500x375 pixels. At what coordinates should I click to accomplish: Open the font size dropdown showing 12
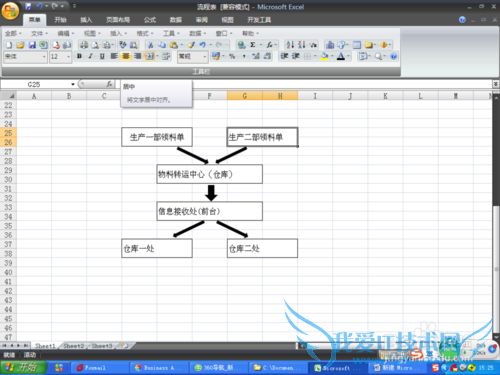[68, 57]
